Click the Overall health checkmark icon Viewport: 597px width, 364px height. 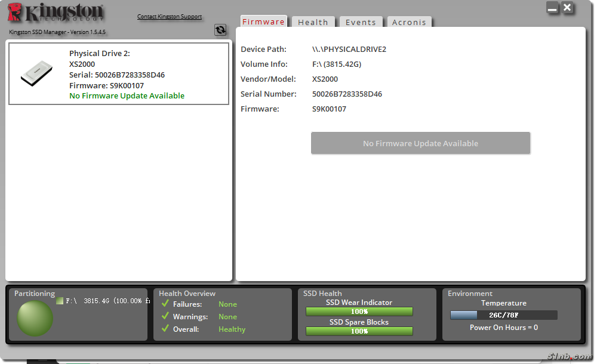click(165, 329)
